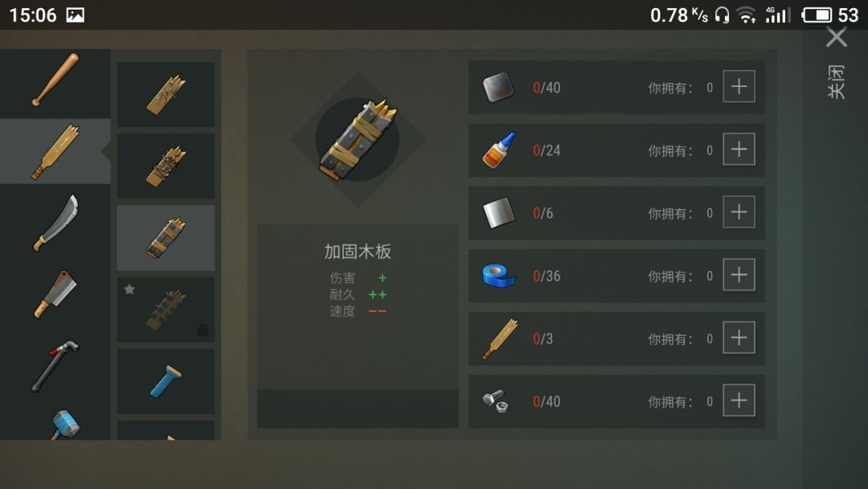Add blue duct tape with plus button
This screenshot has width=868, height=489.
(x=739, y=275)
